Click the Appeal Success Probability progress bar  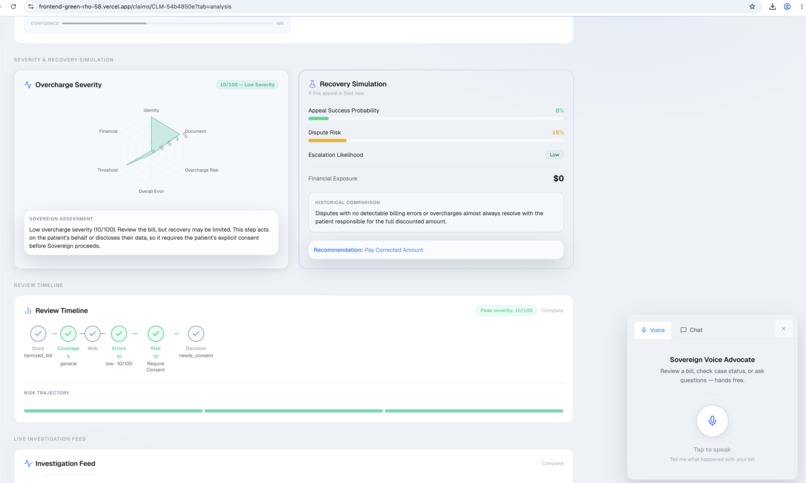coord(436,119)
